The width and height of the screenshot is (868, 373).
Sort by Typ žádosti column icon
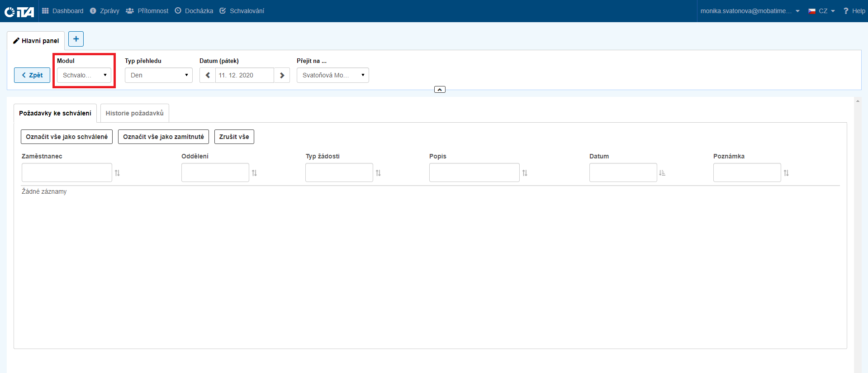coord(378,173)
